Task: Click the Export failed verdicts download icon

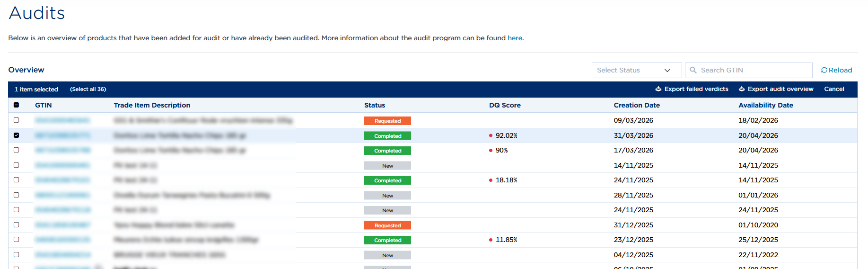Action: coord(658,89)
